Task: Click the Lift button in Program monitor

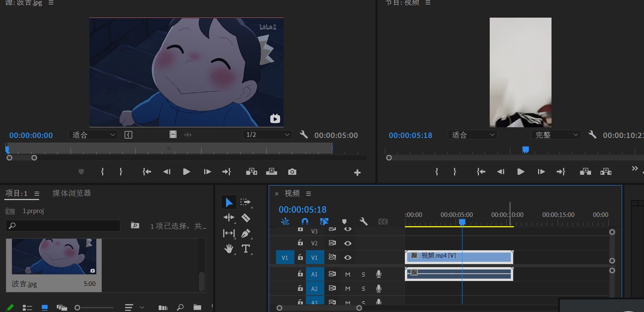Action: [x=585, y=172]
